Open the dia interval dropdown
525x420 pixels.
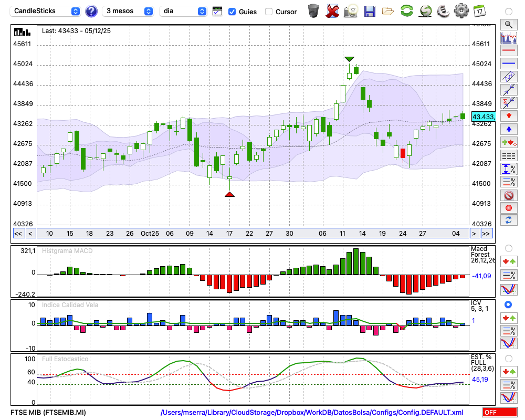point(183,11)
